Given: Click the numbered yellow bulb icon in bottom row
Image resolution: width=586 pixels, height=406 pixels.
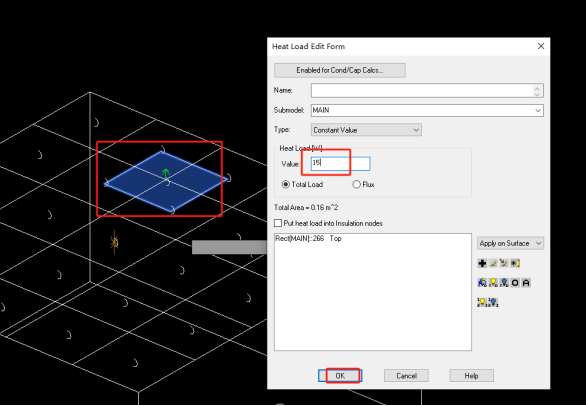Looking at the screenshot, I should coord(482,302).
